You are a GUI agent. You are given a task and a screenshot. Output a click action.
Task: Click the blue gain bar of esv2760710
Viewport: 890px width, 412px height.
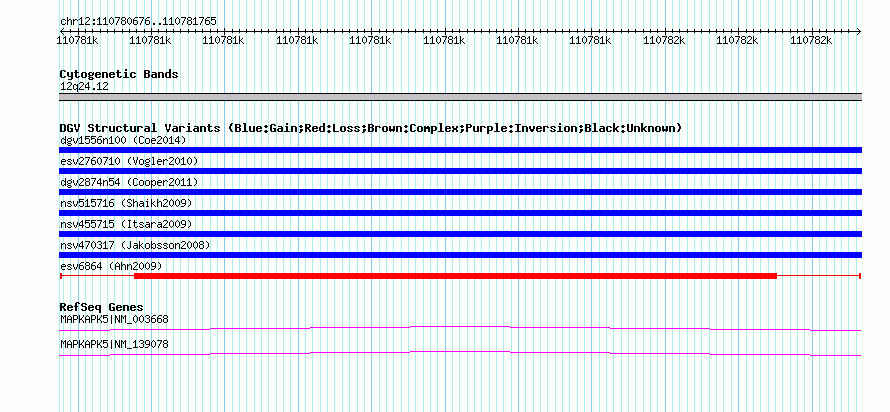pyautogui.click(x=460, y=171)
